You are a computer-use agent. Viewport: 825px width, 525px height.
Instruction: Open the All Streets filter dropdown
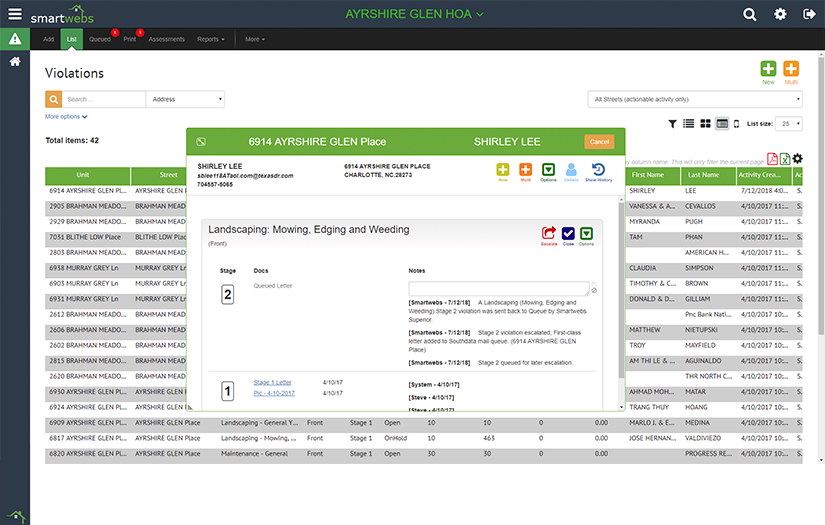coord(695,99)
